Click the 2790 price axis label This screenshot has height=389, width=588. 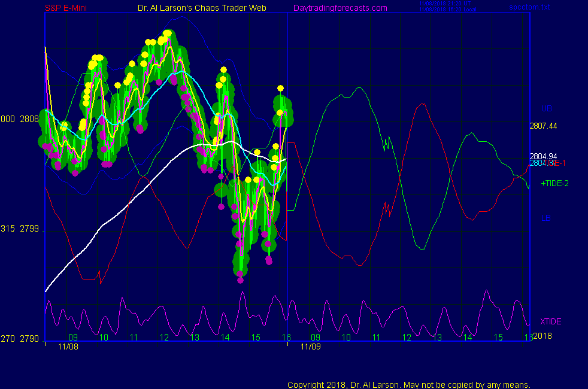coord(29,339)
